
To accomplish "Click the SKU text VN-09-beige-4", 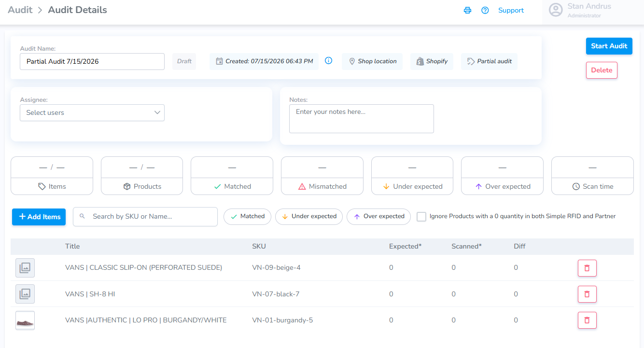I will 276,267.
